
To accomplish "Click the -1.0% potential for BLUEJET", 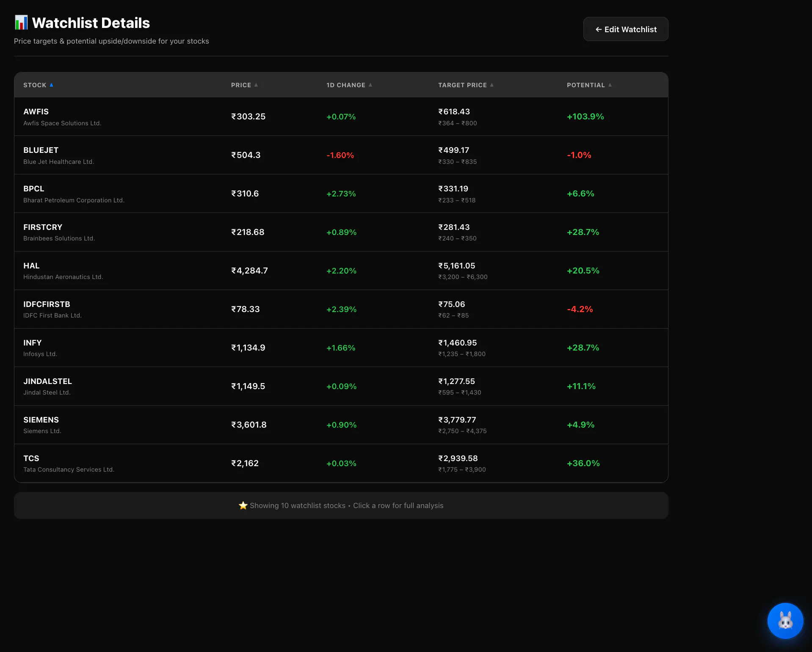I will pos(579,155).
